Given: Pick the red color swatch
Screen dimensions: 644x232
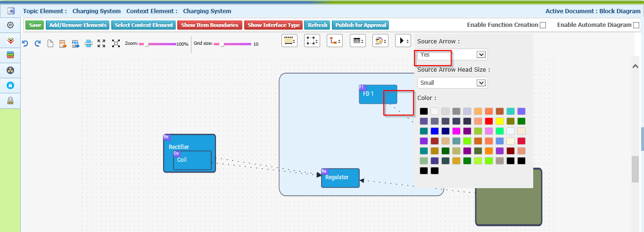Looking at the screenshot, I should click(488, 121).
